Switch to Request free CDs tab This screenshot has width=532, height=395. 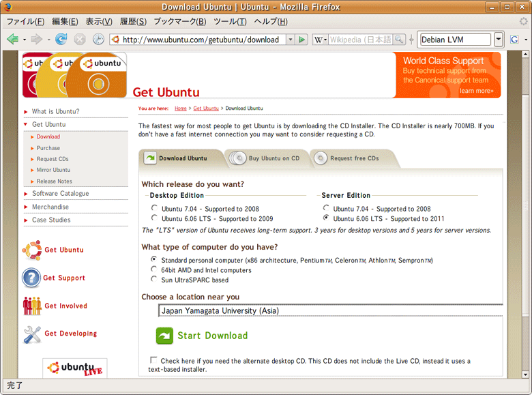point(355,158)
